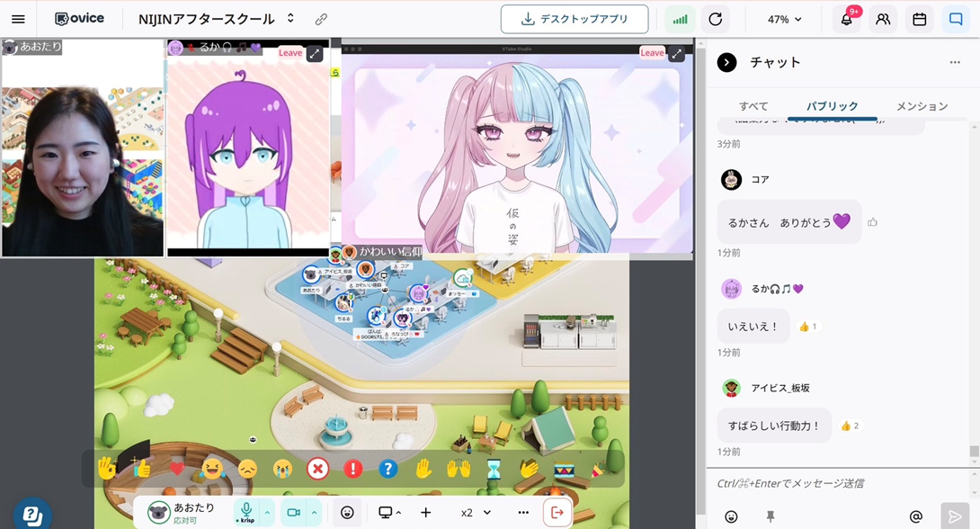
Task: Expand the x2 dropdown
Action: pyautogui.click(x=476, y=513)
